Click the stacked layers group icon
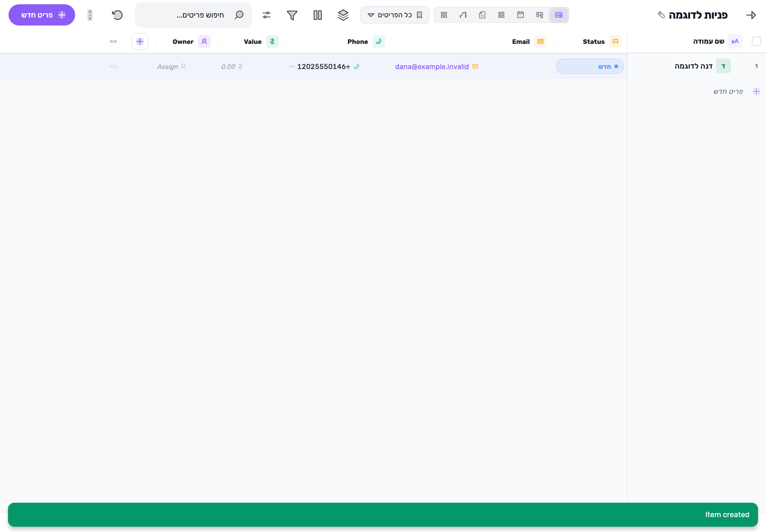 (x=343, y=15)
